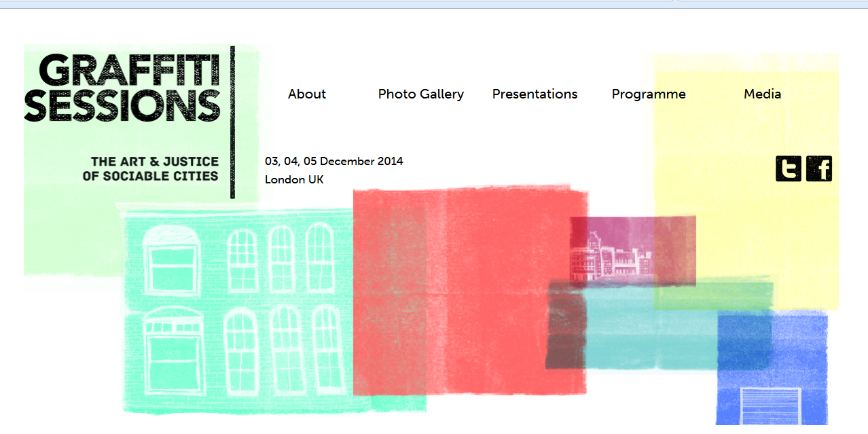Click the date text '03, 04, 05 December 2014'
Image resolution: width=868 pixels, height=434 pixels.
point(334,162)
